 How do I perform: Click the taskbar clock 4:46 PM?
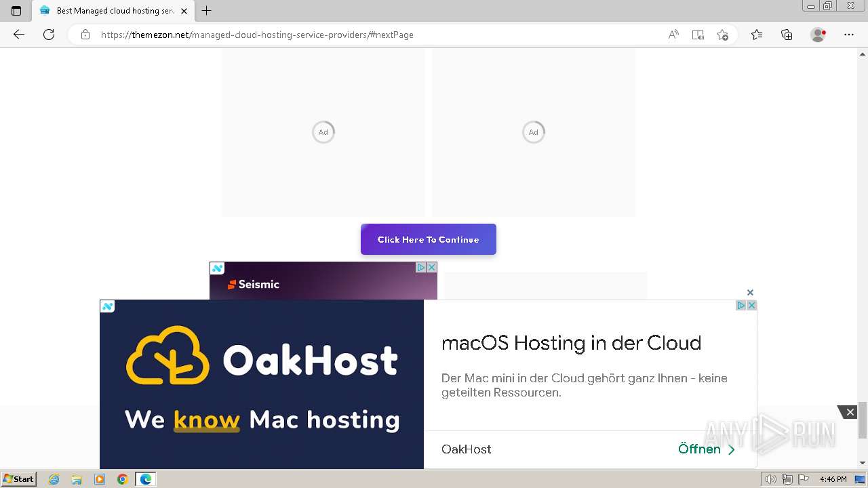[x=833, y=479]
